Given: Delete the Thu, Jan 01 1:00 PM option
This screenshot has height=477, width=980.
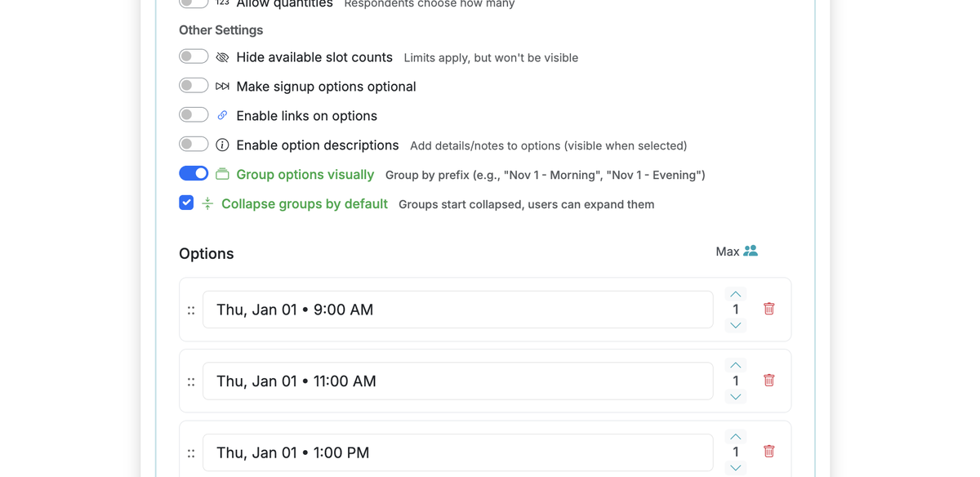Looking at the screenshot, I should (768, 451).
